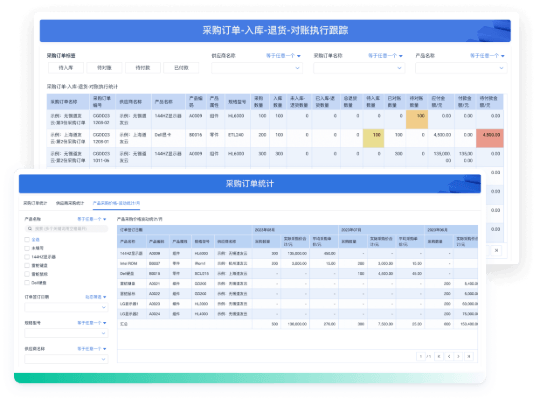540x399 pixels.
Task: Open 等于任意一个 mode beside 产品名称 in tracking window
Action: [487, 56]
